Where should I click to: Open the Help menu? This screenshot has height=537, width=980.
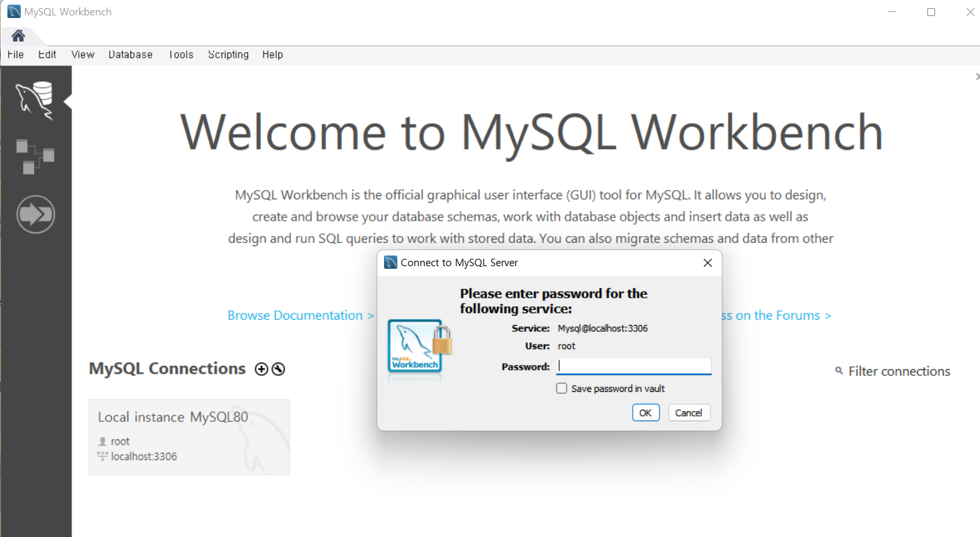pyautogui.click(x=272, y=55)
